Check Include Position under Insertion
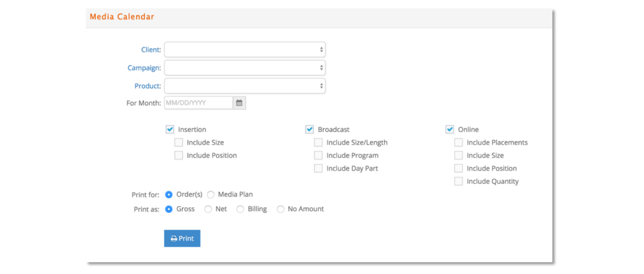The height and width of the screenshot is (274, 644). 179,156
